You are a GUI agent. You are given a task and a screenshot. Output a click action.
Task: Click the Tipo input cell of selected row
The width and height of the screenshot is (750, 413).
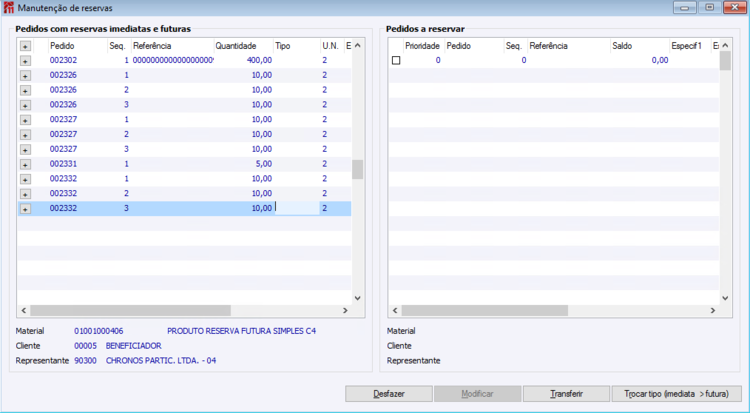297,208
